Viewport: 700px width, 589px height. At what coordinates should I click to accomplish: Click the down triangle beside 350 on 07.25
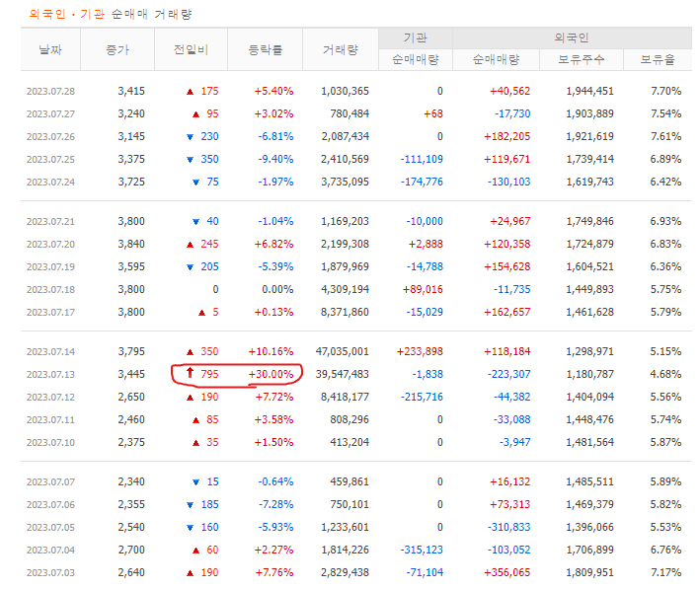190,160
